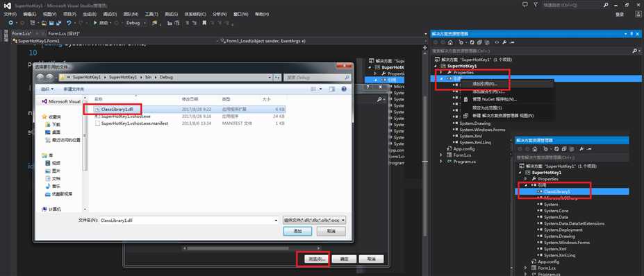
Task: Select 音乐 library in the sidebar
Action: (53, 186)
